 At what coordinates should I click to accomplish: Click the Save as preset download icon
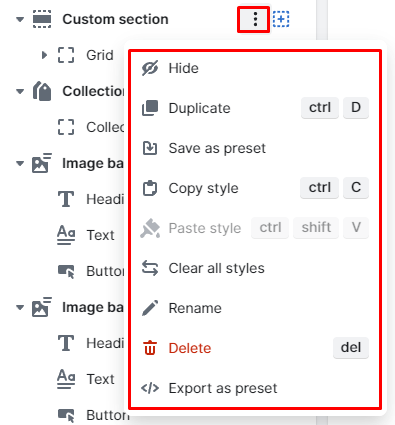click(x=150, y=148)
